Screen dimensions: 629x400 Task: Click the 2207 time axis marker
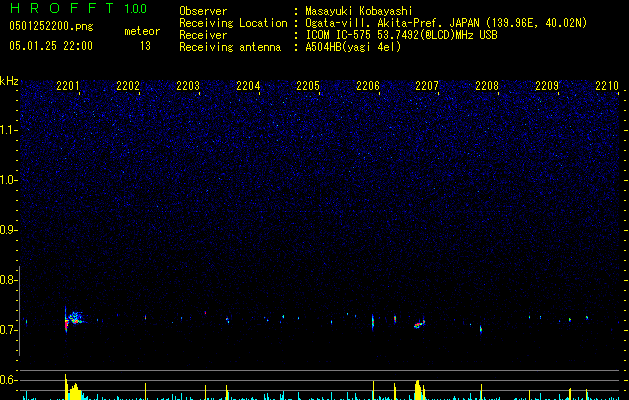tap(427, 85)
